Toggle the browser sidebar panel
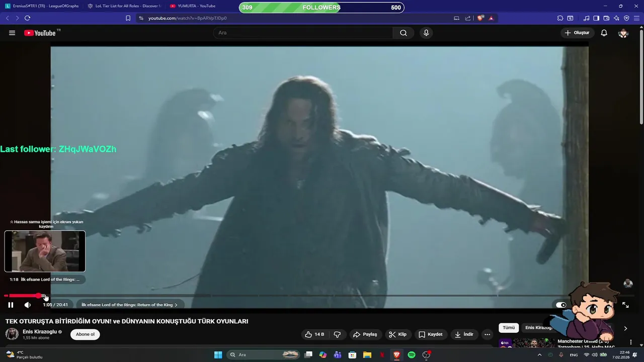Viewport: 644px width, 362px height. (x=596, y=18)
